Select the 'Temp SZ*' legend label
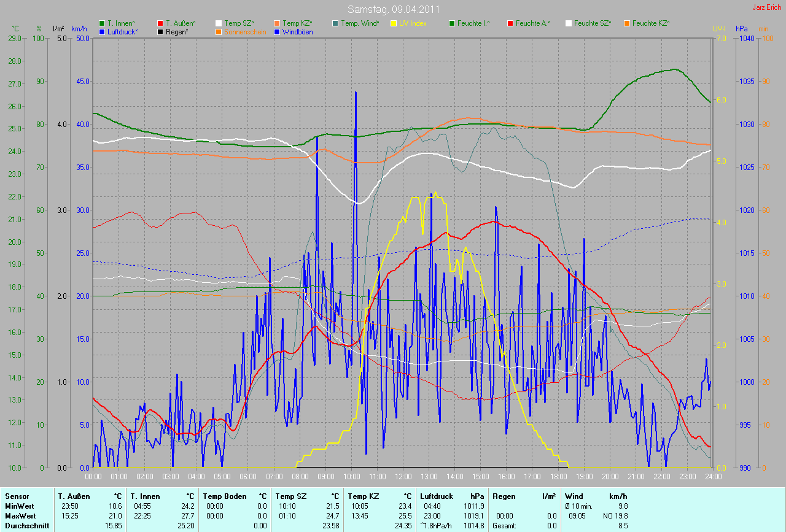The width and height of the screenshot is (786, 532). (x=239, y=23)
